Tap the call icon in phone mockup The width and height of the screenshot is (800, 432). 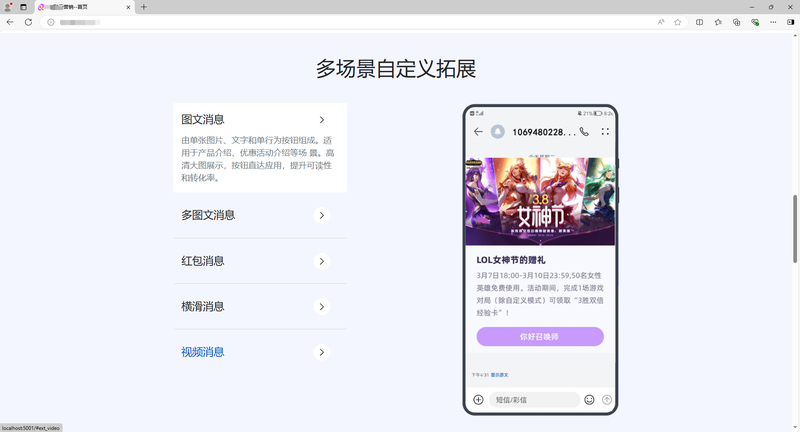click(x=584, y=132)
